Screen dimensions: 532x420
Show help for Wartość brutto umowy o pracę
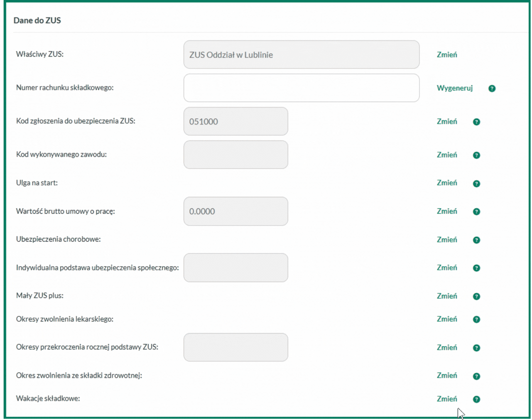pos(476,211)
